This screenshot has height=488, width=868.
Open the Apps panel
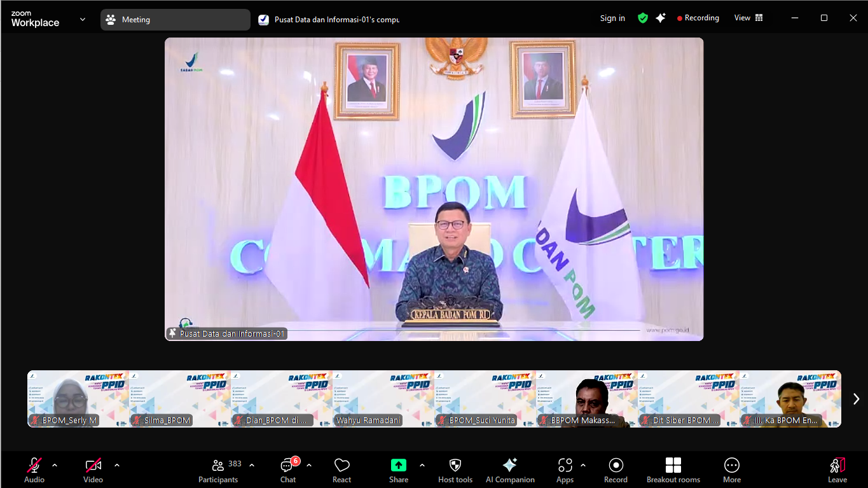(x=565, y=470)
